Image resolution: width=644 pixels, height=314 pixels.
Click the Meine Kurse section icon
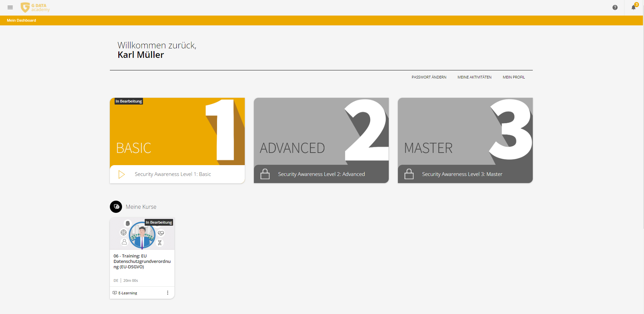pyautogui.click(x=116, y=207)
